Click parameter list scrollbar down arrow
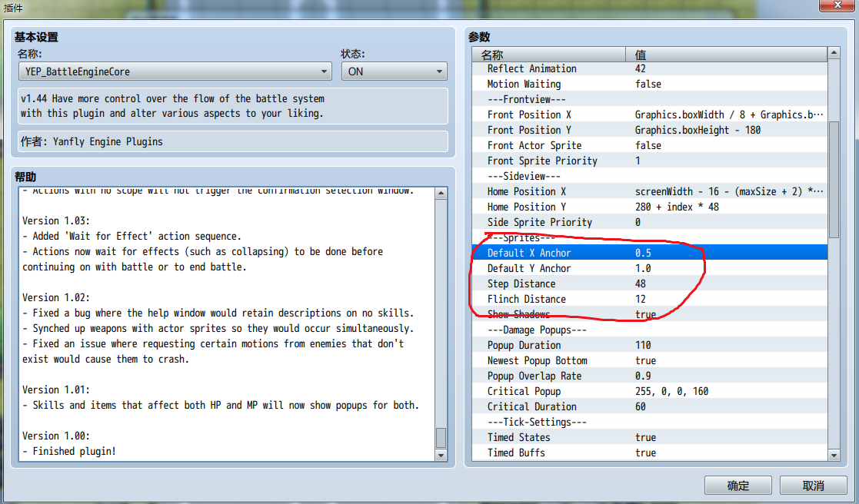The height and width of the screenshot is (504, 859). pos(834,456)
